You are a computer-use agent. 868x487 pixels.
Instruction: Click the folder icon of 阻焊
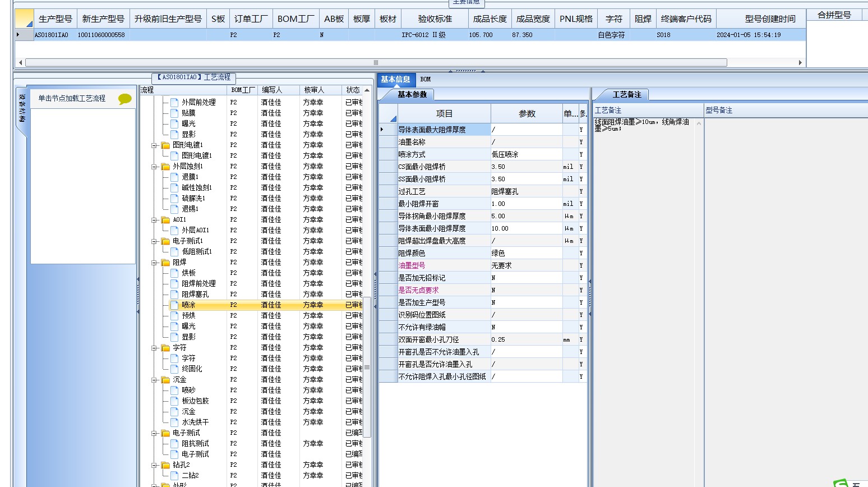(165, 262)
